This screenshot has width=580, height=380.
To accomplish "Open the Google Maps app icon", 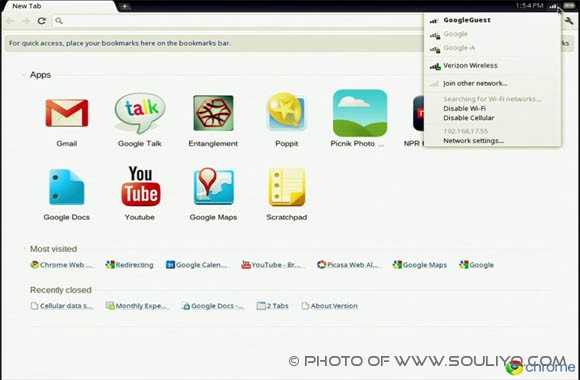I will (213, 186).
